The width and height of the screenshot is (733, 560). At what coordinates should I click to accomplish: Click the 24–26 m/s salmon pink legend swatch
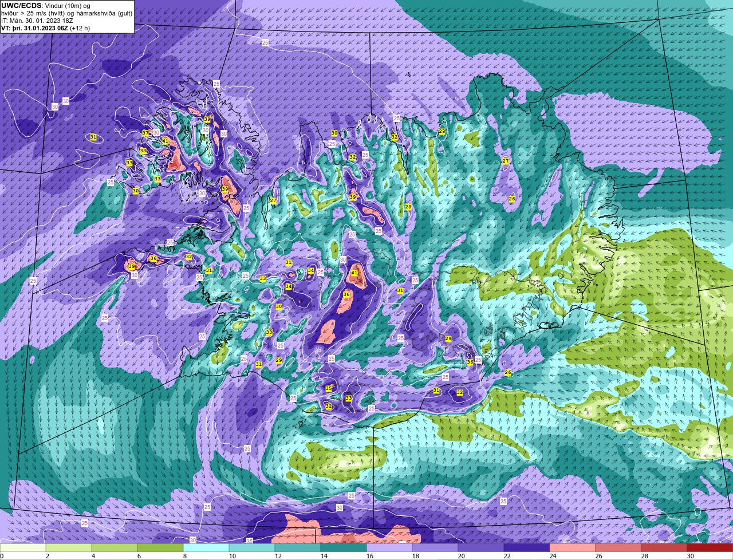point(573,548)
